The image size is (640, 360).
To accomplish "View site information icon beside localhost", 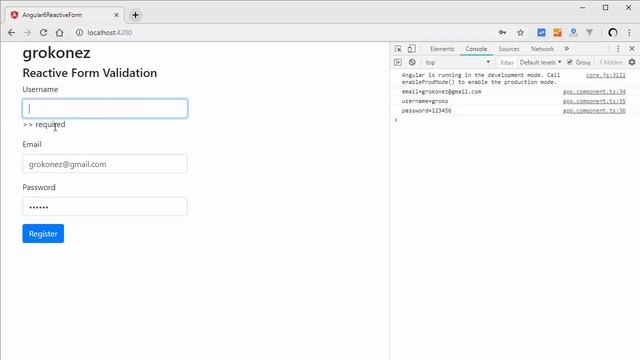I will (79, 33).
